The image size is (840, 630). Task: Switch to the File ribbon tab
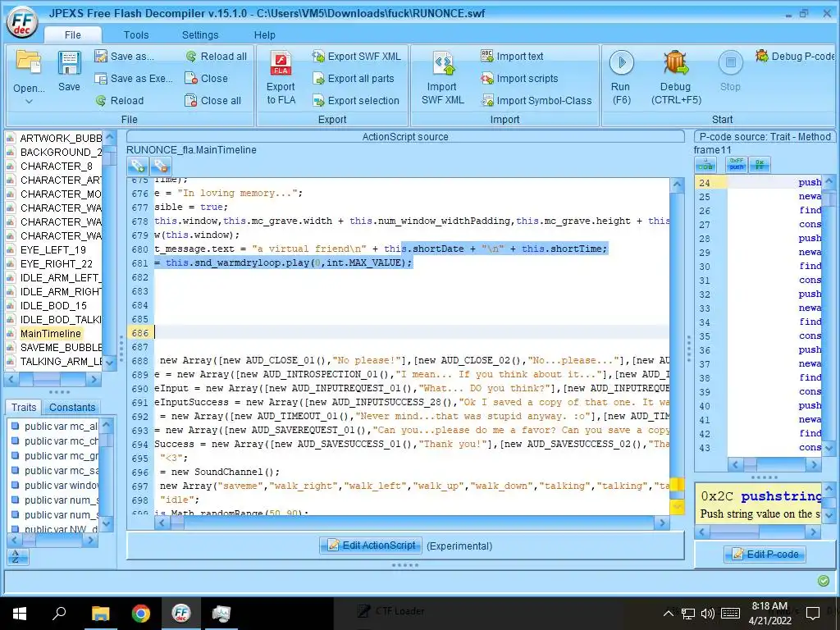click(x=73, y=34)
